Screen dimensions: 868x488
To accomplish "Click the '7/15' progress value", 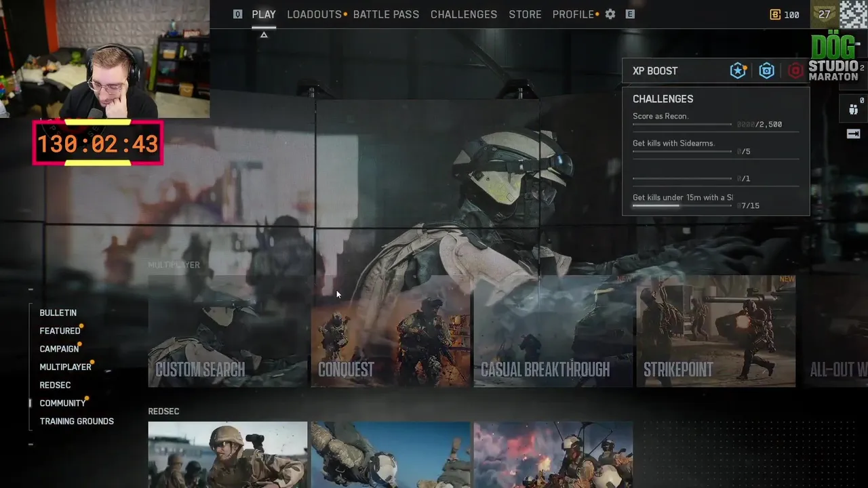I will (x=750, y=206).
